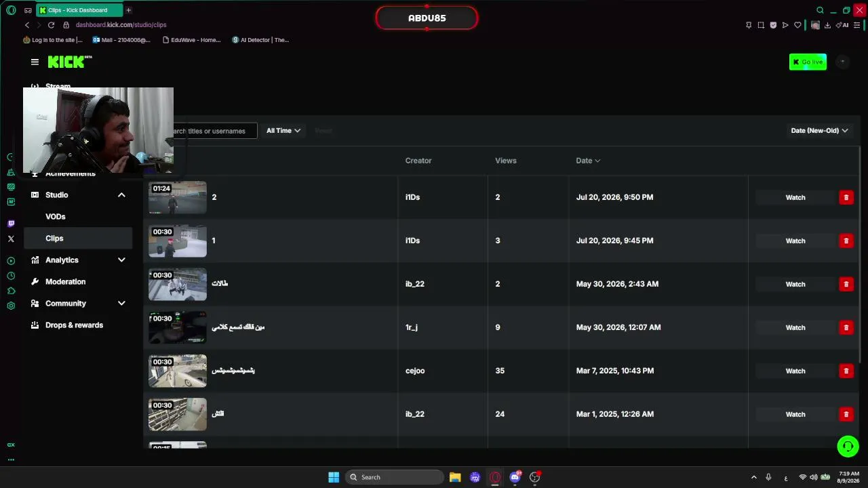Open the VODs page

pyautogui.click(x=56, y=217)
